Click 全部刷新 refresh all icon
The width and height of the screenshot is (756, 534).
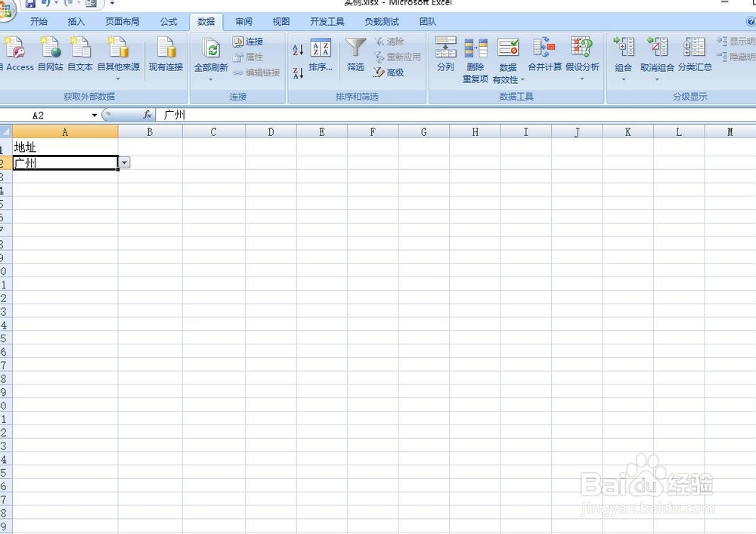click(211, 48)
